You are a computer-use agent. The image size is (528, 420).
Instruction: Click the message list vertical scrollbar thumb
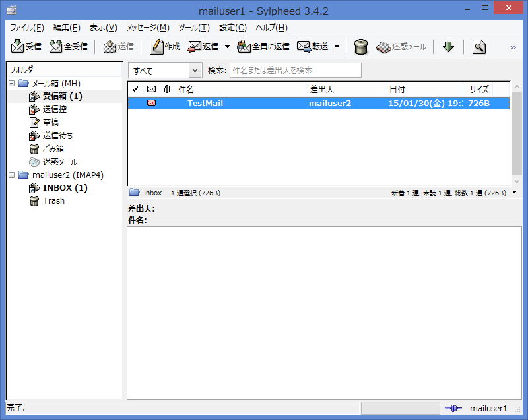517,133
